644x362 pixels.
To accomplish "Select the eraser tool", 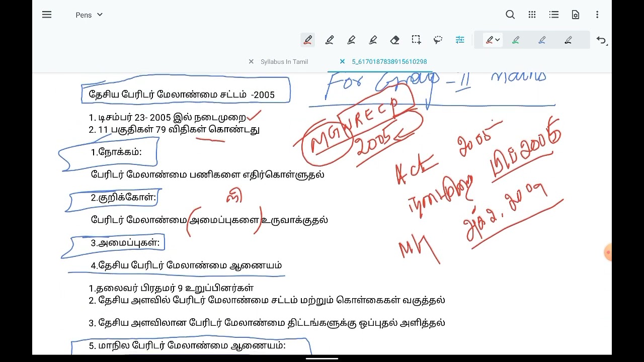I will coord(394,40).
